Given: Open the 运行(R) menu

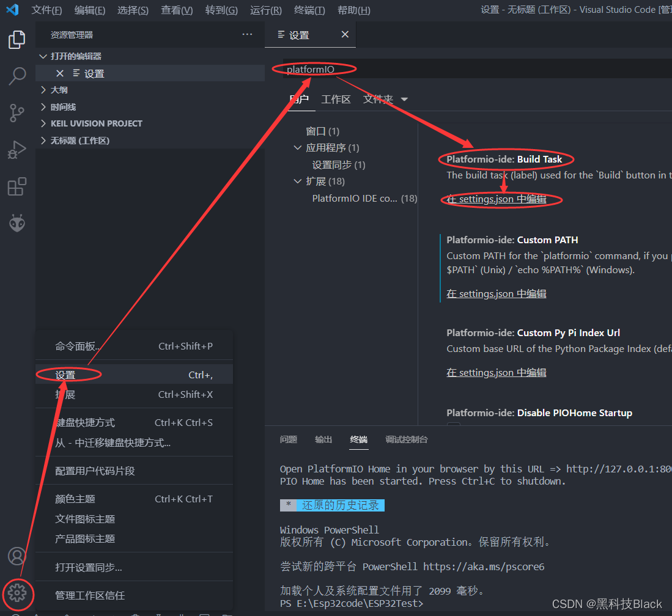Looking at the screenshot, I should click(x=266, y=10).
